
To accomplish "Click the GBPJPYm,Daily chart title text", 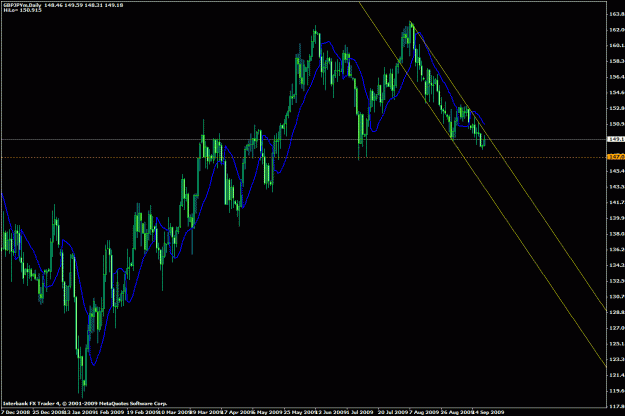I will click(x=22, y=5).
